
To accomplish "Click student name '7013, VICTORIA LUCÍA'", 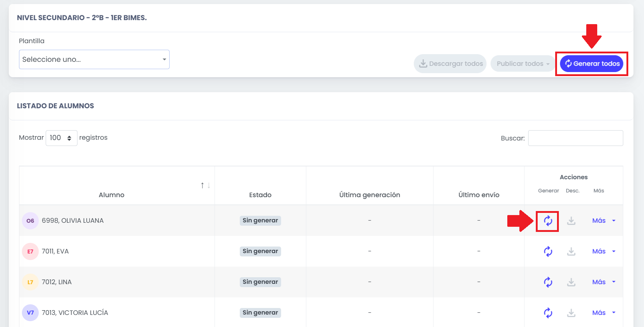I will [x=75, y=313].
